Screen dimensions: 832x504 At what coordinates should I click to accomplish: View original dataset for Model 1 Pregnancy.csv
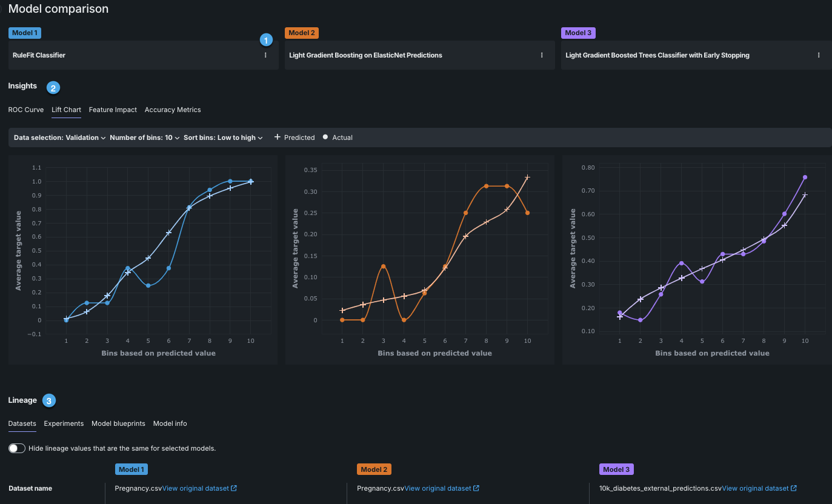click(196, 488)
